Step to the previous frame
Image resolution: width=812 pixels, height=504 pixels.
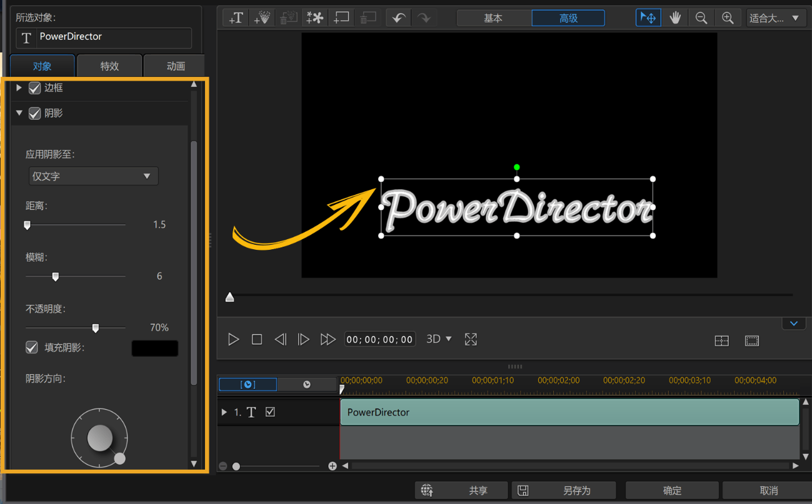tap(281, 339)
